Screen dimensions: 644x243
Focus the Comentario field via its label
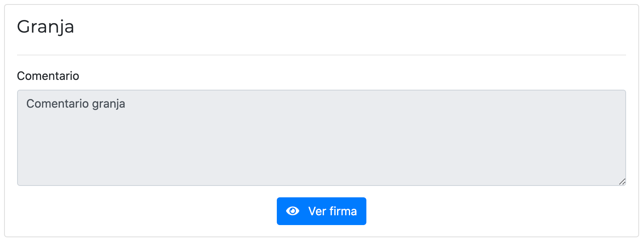click(48, 76)
